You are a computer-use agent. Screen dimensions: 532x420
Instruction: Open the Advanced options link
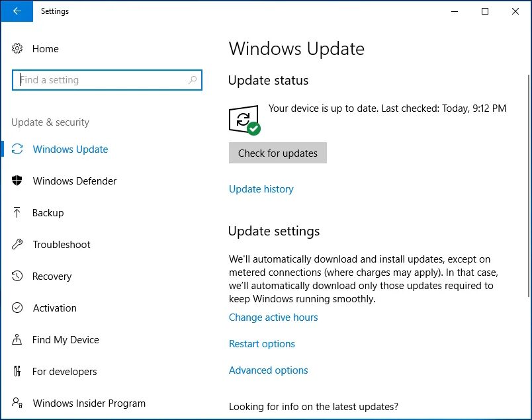pos(269,370)
